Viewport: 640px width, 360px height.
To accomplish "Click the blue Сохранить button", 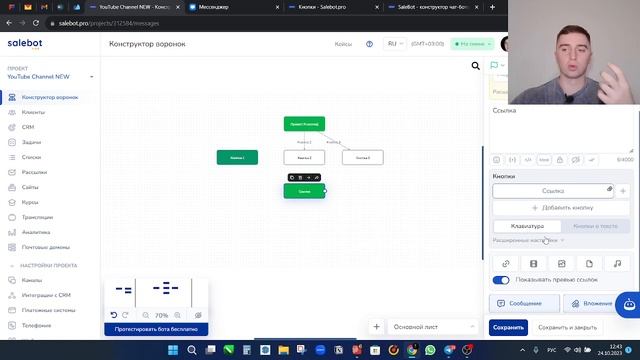I will tap(508, 327).
